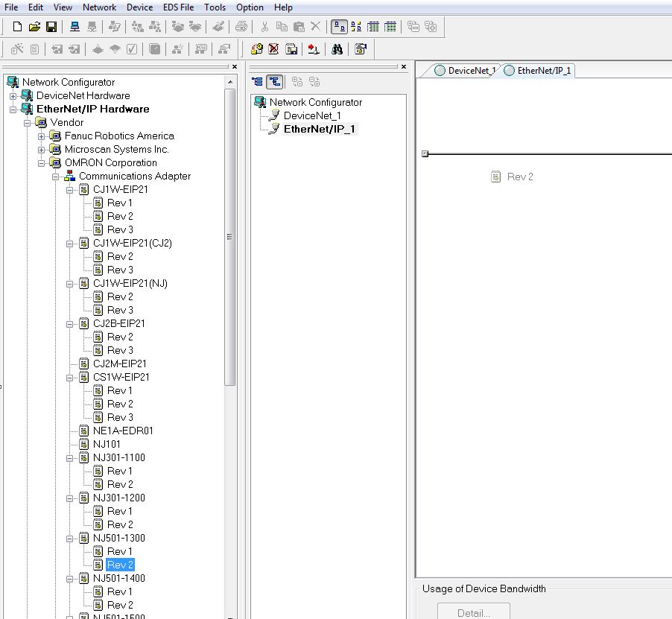This screenshot has width=672, height=619.
Task: Collapse the Communications Adapter node
Action: coord(55,177)
